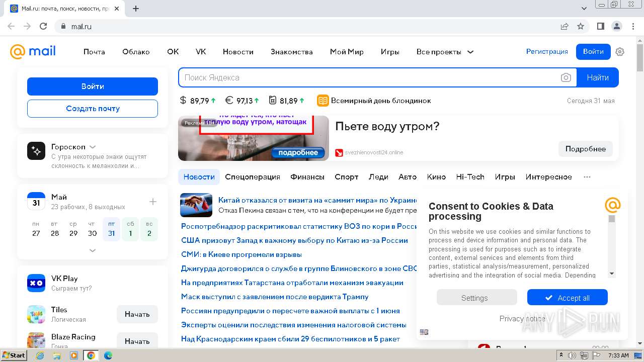Click the Mail.ru logo
This screenshot has width=644, height=362.
click(x=33, y=51)
